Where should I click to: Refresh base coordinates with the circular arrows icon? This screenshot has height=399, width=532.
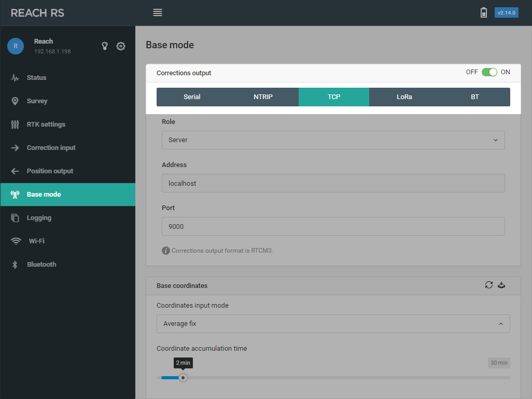[488, 285]
